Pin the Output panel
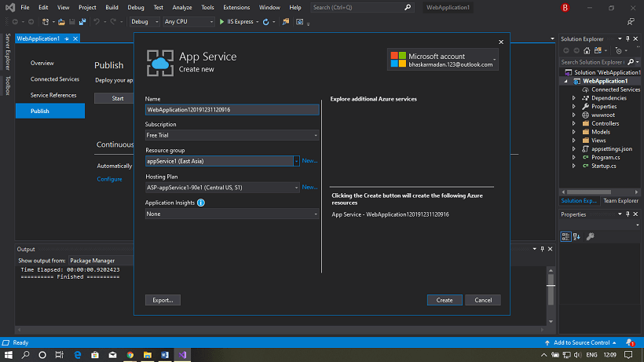The image size is (644, 362). (x=542, y=249)
